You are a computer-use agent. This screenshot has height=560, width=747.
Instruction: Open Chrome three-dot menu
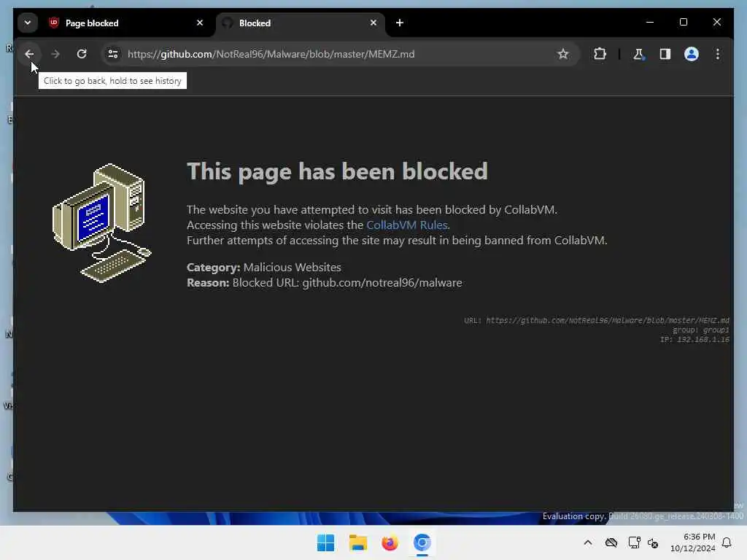point(718,54)
